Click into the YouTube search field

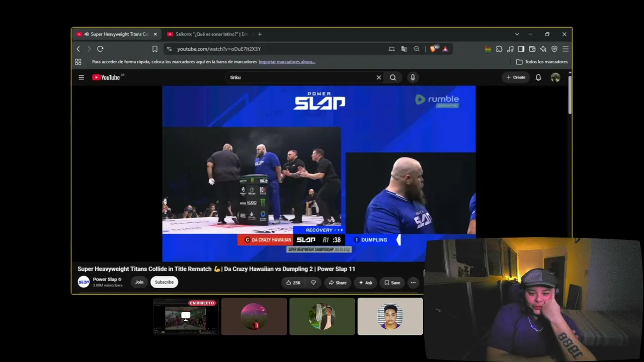click(302, 77)
